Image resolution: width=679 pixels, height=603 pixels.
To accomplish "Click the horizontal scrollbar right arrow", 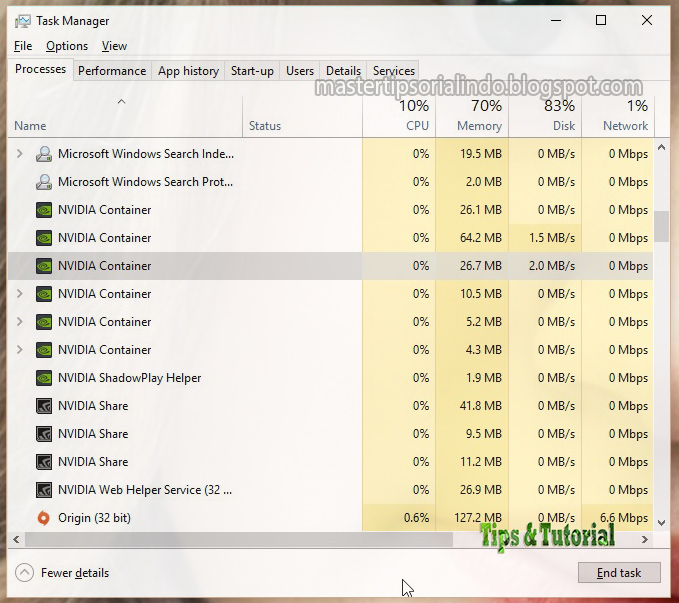I will coord(645,539).
